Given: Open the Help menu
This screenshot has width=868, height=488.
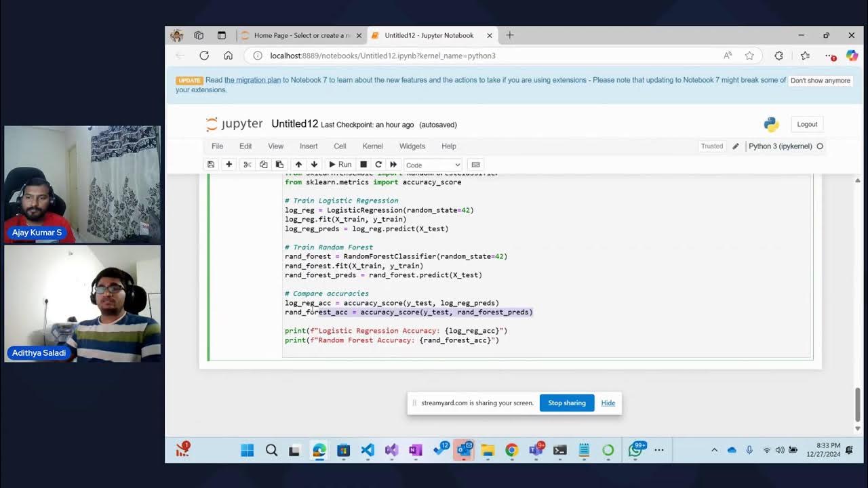Looking at the screenshot, I should 449,146.
